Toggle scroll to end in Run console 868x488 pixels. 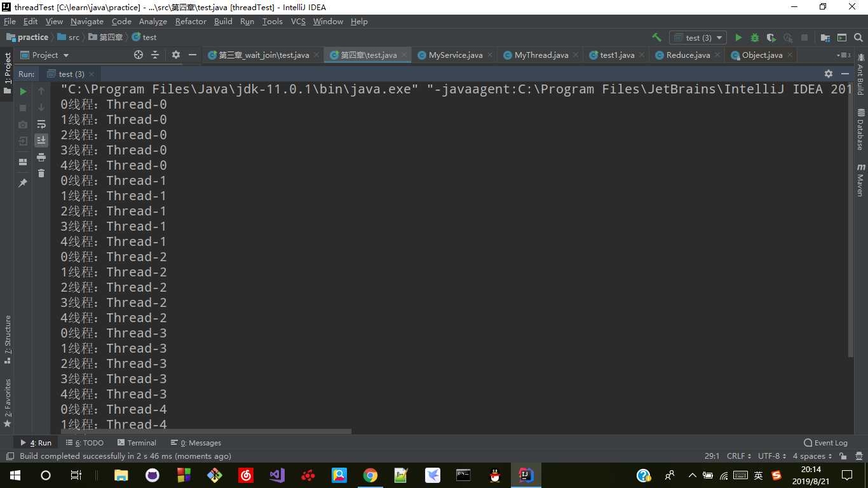(41, 140)
